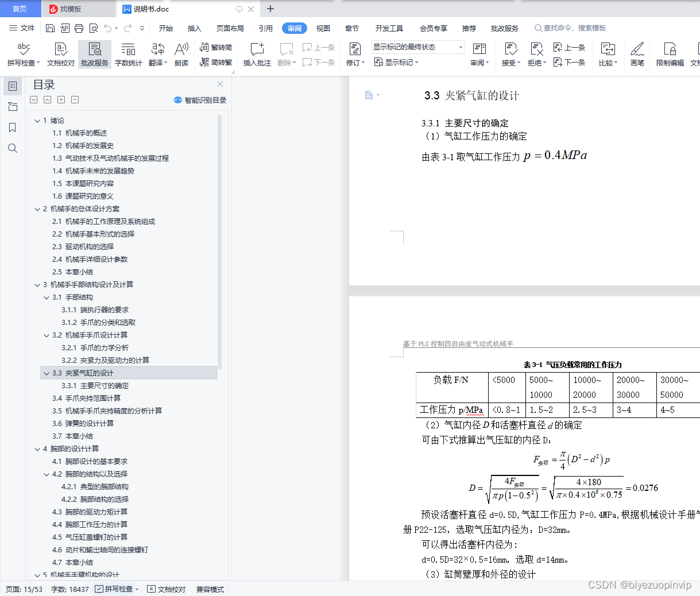The height and width of the screenshot is (596, 700).
Task: Open the chapter navigation icon in left sidebar
Action: point(12,107)
